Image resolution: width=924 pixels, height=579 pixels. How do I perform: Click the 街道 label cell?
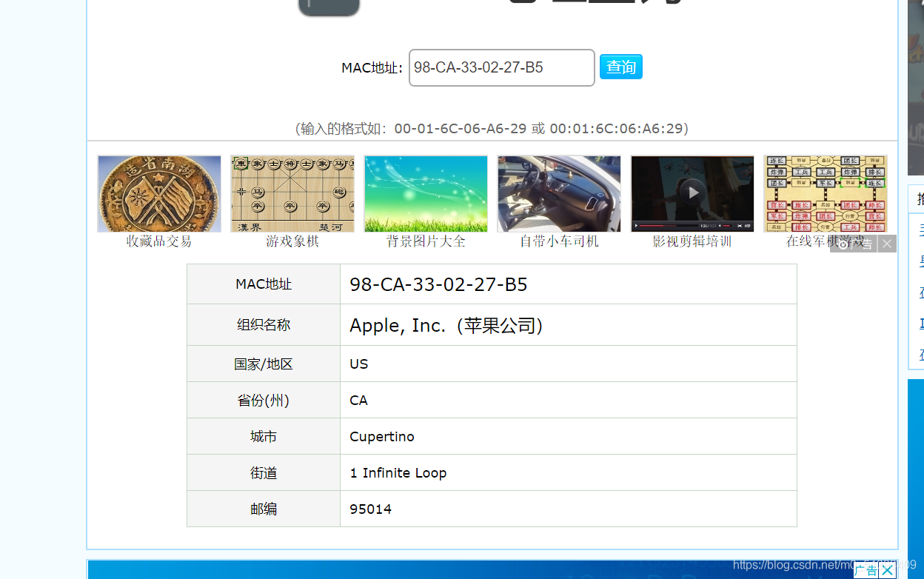(x=264, y=472)
